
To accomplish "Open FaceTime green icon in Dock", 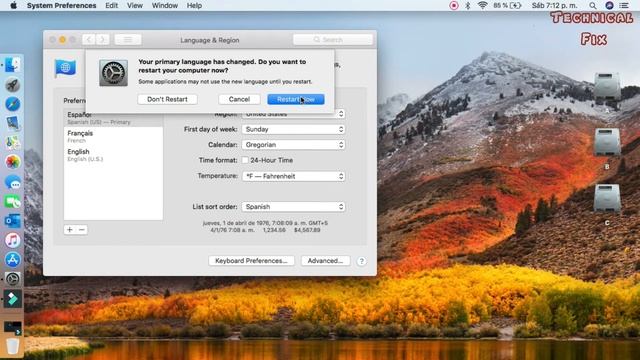I will point(13,202).
